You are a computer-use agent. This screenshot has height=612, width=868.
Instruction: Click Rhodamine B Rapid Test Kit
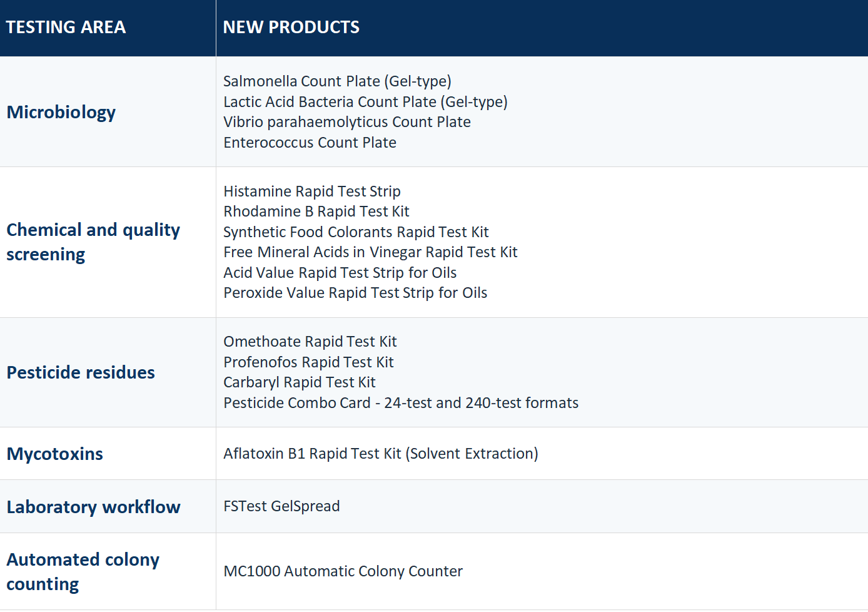(x=316, y=212)
